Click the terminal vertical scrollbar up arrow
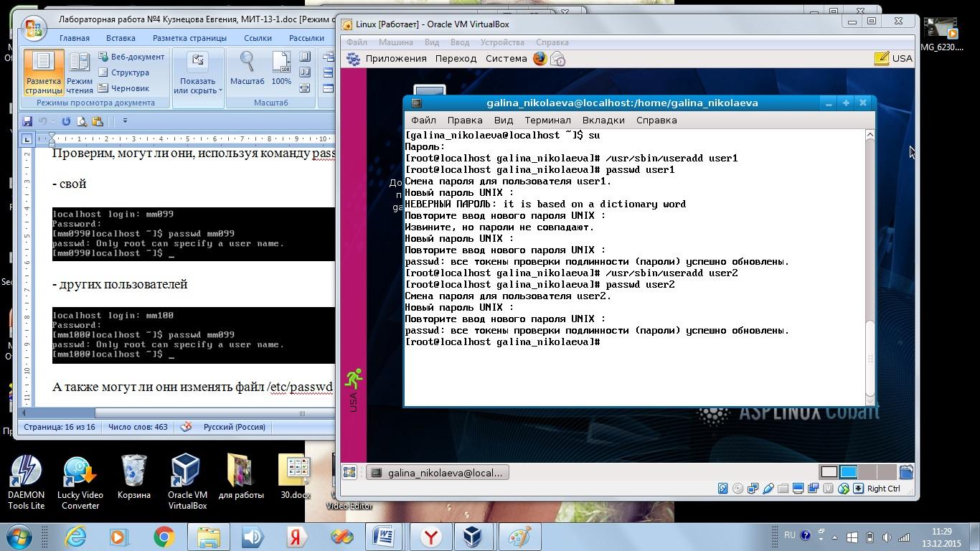 870,135
